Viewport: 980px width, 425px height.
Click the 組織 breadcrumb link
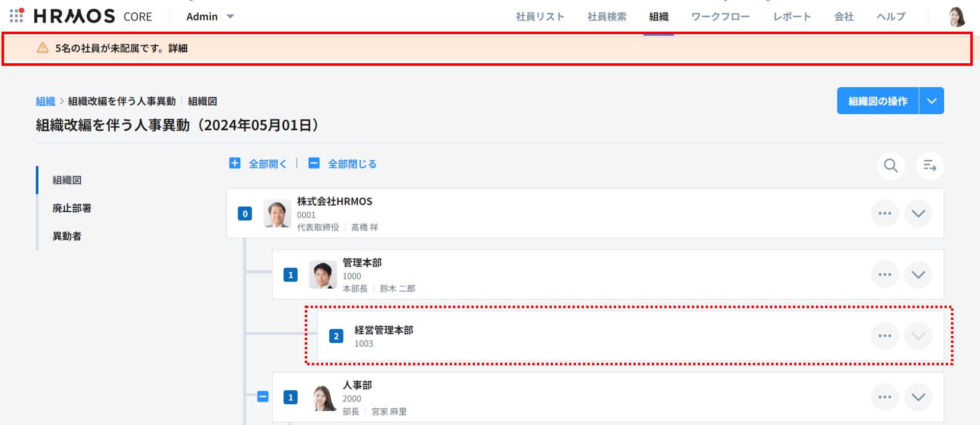45,101
